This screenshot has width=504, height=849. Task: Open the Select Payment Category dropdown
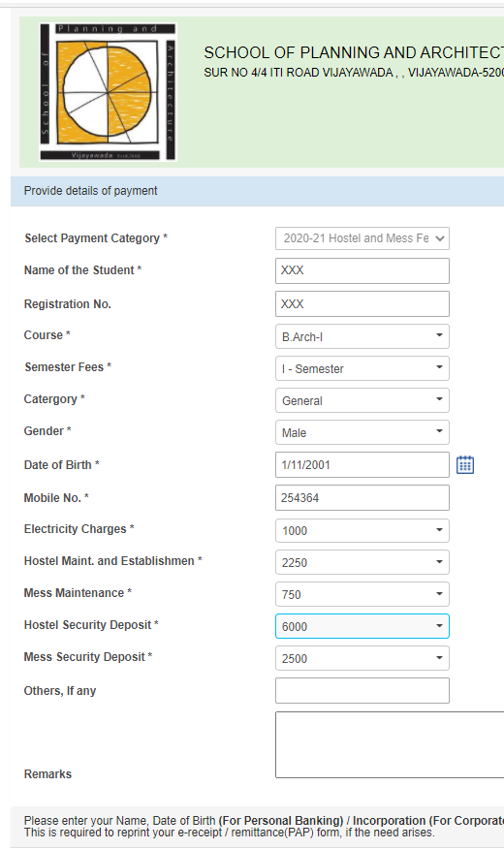tap(362, 238)
